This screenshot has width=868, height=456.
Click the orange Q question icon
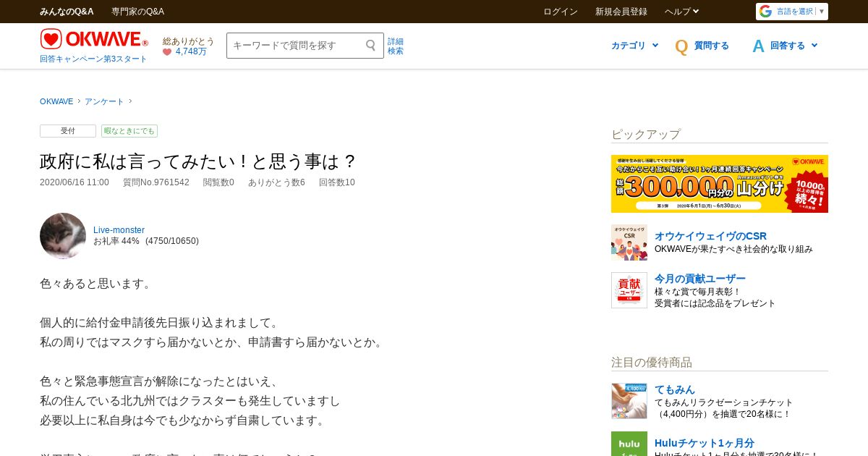681,46
